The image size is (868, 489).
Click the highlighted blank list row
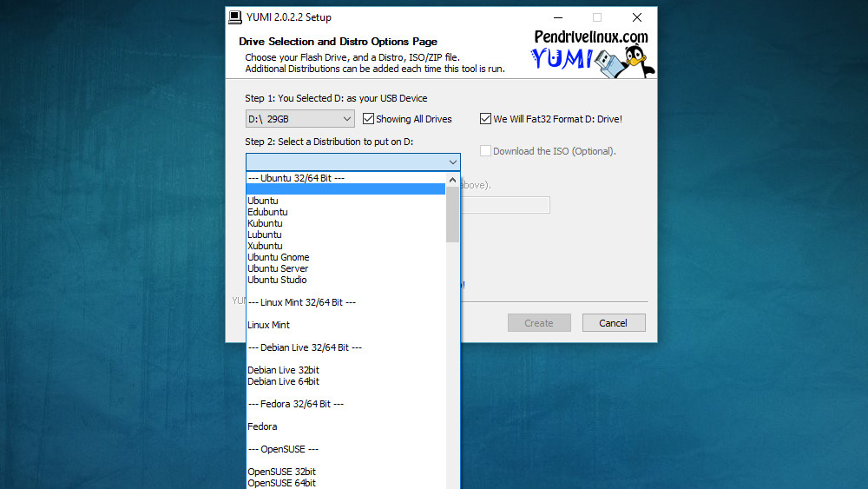345,188
